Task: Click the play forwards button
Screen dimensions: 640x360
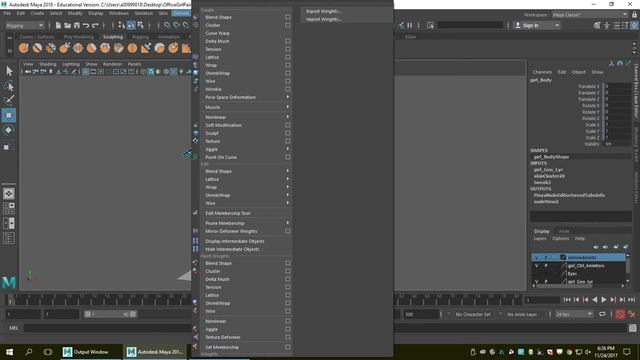Action: point(604,300)
